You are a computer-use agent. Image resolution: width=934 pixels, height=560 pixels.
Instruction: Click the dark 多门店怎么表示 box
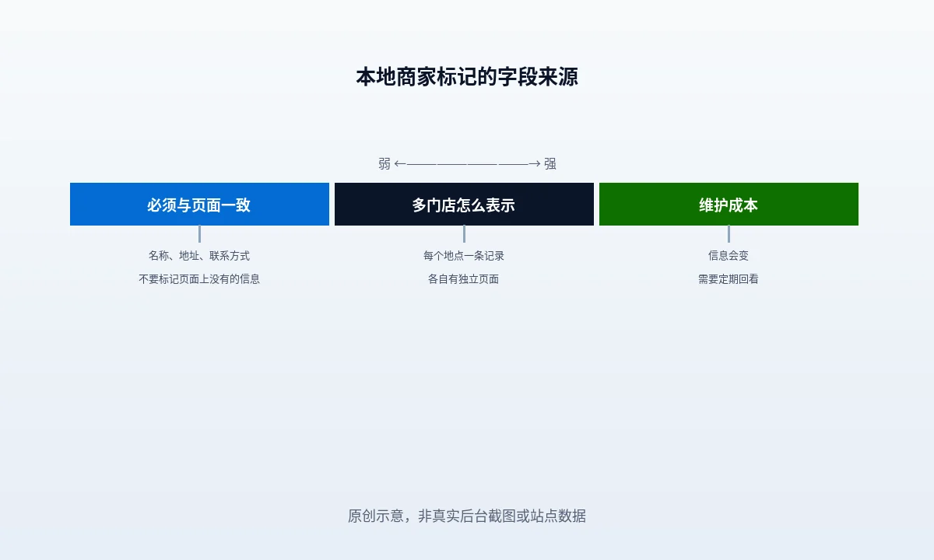click(x=464, y=205)
